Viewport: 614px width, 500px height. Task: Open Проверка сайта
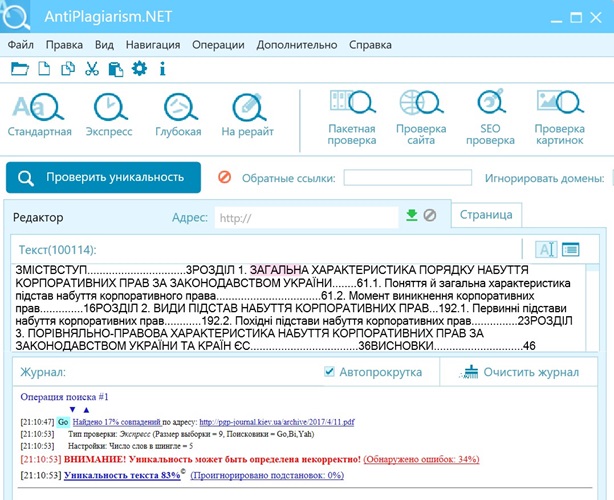pyautogui.click(x=421, y=117)
